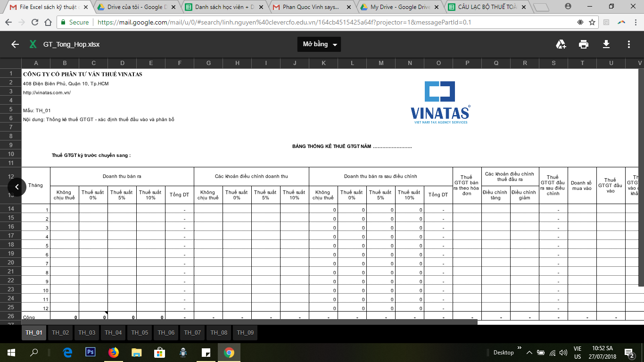Open Firefox from the taskbar
Viewport: 644px width, 362px height.
tap(114, 352)
